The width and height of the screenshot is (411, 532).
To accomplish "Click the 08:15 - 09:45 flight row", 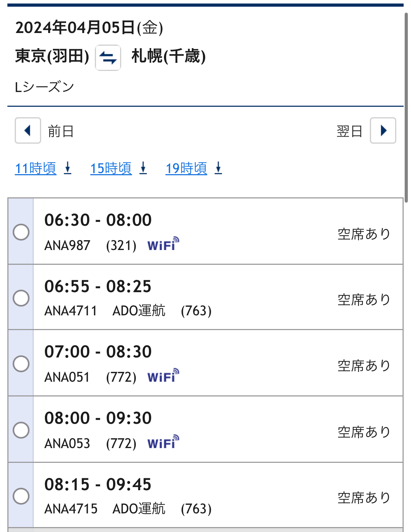I will point(218,495).
